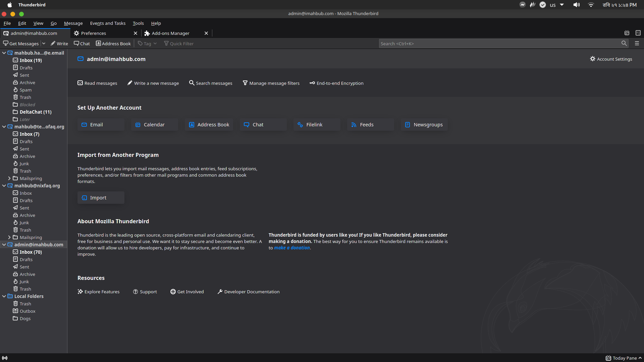The width and height of the screenshot is (644, 362).
Task: Set up a Chat account
Action: [x=263, y=125]
